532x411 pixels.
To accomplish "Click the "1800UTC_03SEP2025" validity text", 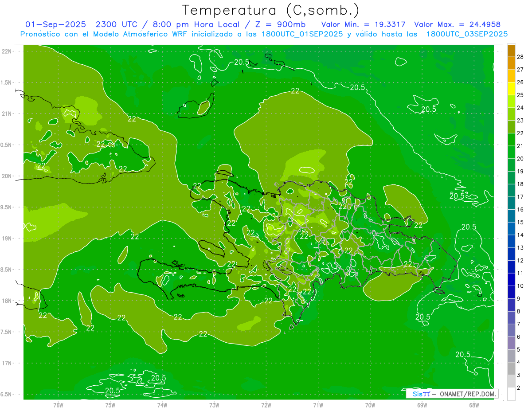I will click(x=467, y=34).
